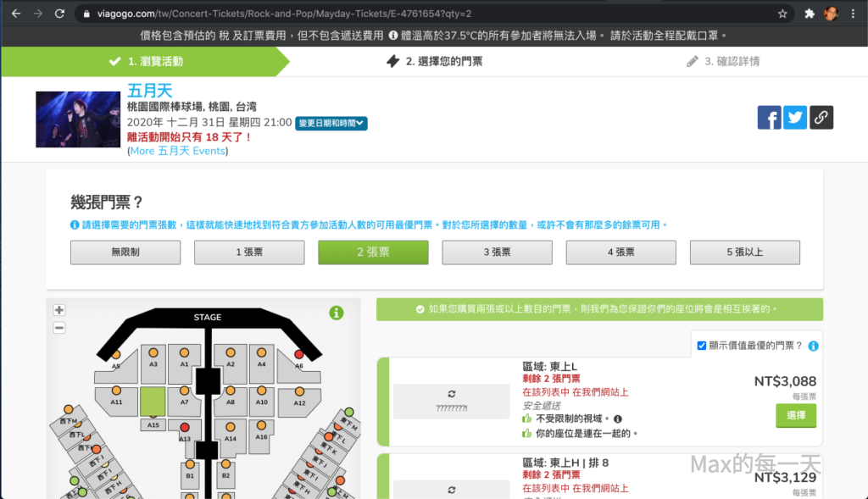This screenshot has width=868, height=499.
Task: Uncheck the 顯示價值最優的門票 checkbox
Action: click(x=701, y=346)
